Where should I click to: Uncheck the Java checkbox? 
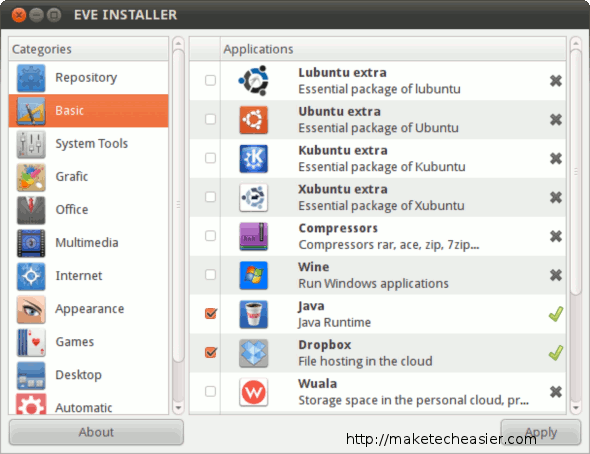point(211,313)
